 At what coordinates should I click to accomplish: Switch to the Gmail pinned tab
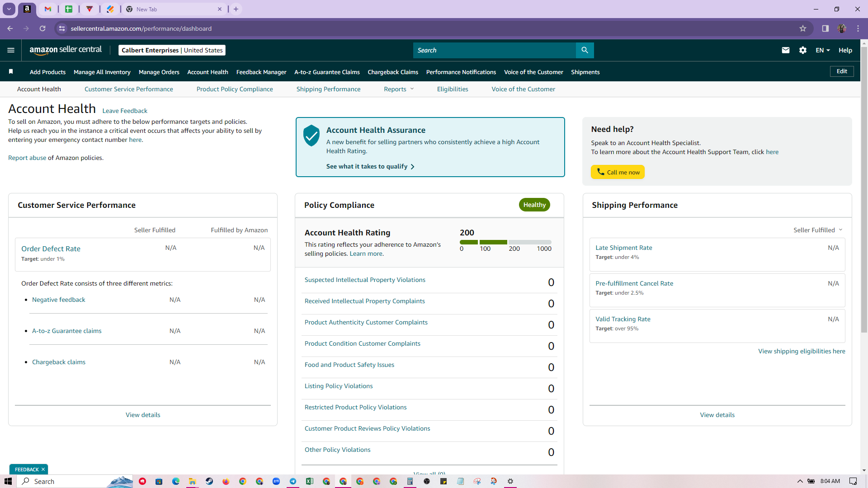click(48, 9)
